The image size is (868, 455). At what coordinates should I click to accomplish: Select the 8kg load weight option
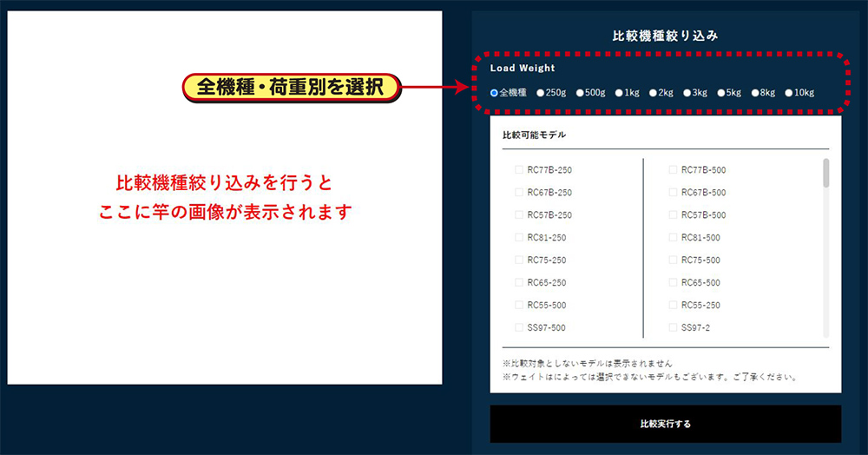click(x=755, y=93)
